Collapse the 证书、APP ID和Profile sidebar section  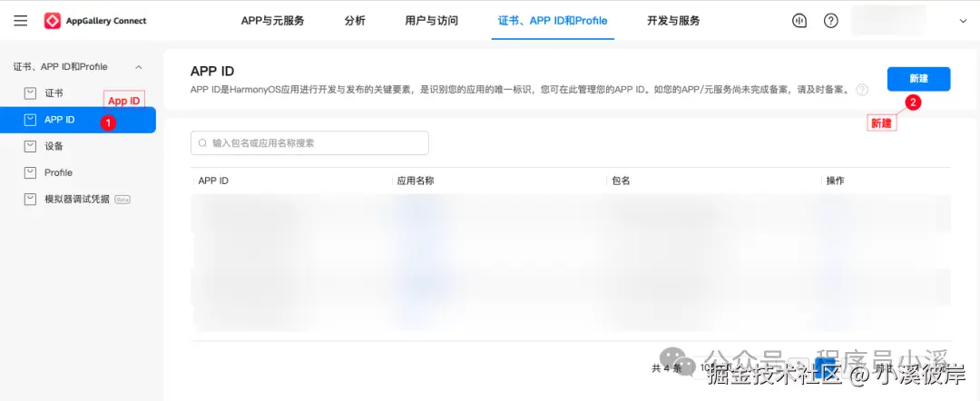tap(139, 67)
